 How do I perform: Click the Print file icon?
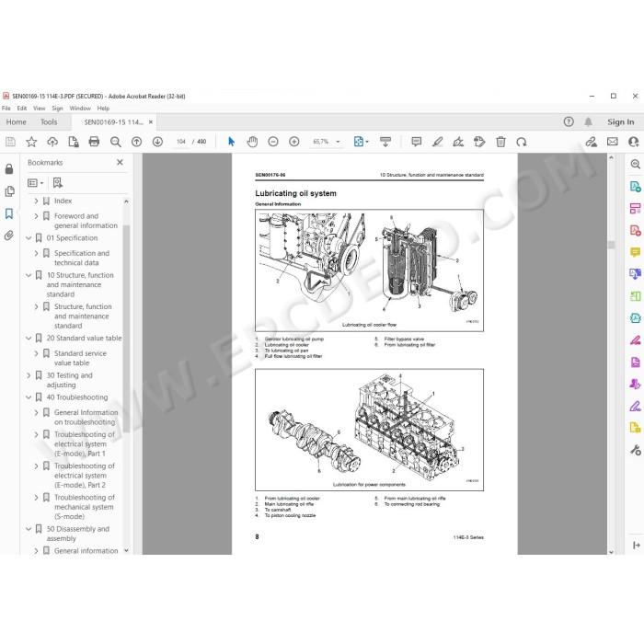pyautogui.click(x=94, y=142)
